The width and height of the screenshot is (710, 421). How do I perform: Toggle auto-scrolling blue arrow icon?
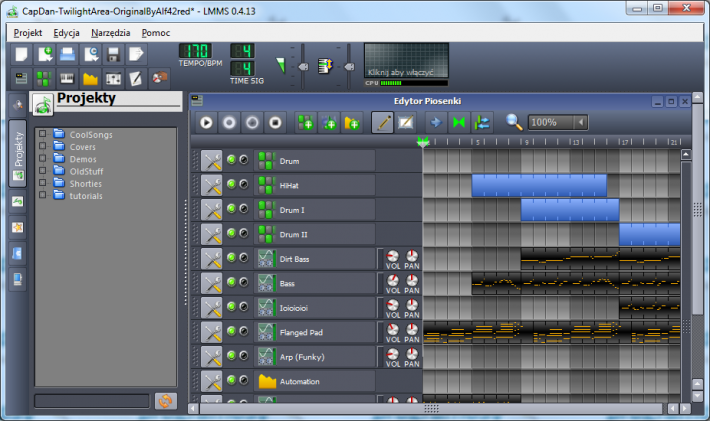point(436,122)
